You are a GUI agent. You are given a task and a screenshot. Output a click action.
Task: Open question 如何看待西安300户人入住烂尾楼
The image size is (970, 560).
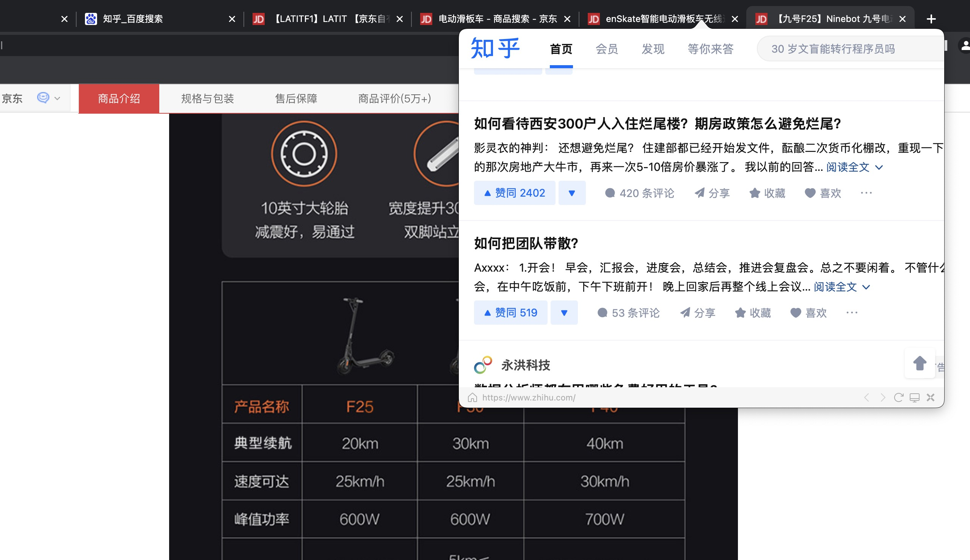(658, 124)
